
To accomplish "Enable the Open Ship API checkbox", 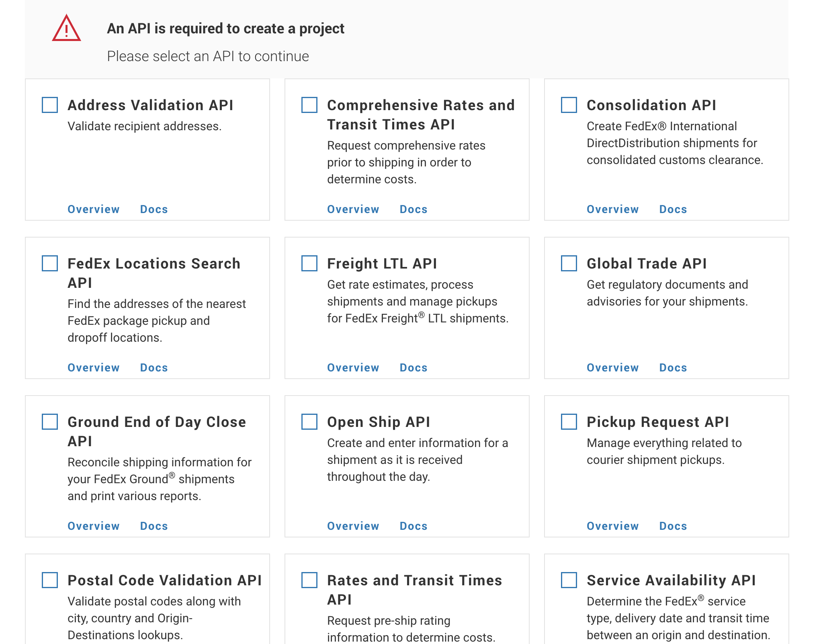I will pyautogui.click(x=309, y=422).
